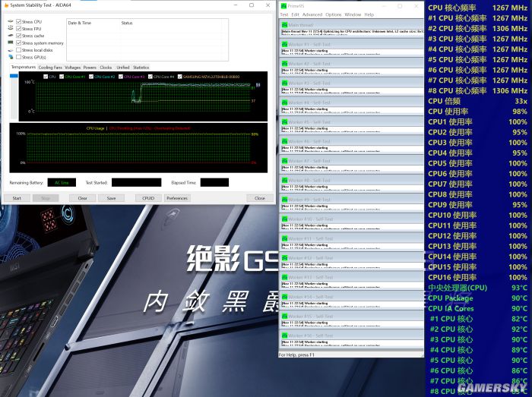Click the Main thread window icon

pyautogui.click(x=284, y=25)
